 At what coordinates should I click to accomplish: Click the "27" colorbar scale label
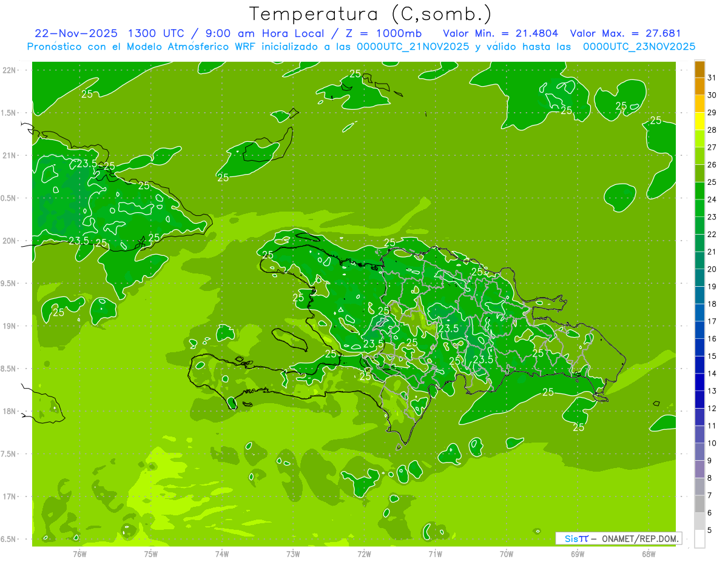[712, 147]
